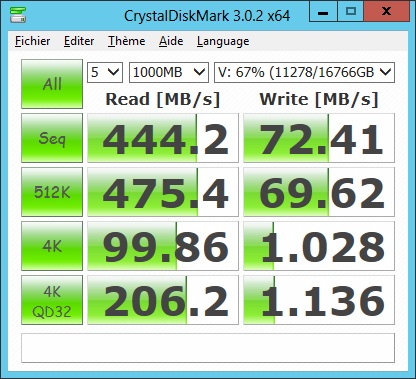Select the 4K read result 99.86
This screenshot has width=416, height=379.
[163, 246]
